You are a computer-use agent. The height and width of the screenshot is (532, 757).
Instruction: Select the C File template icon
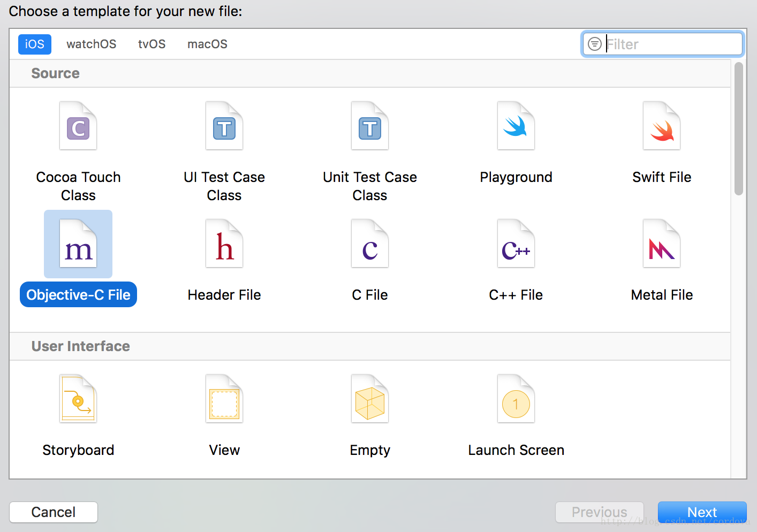coord(370,244)
